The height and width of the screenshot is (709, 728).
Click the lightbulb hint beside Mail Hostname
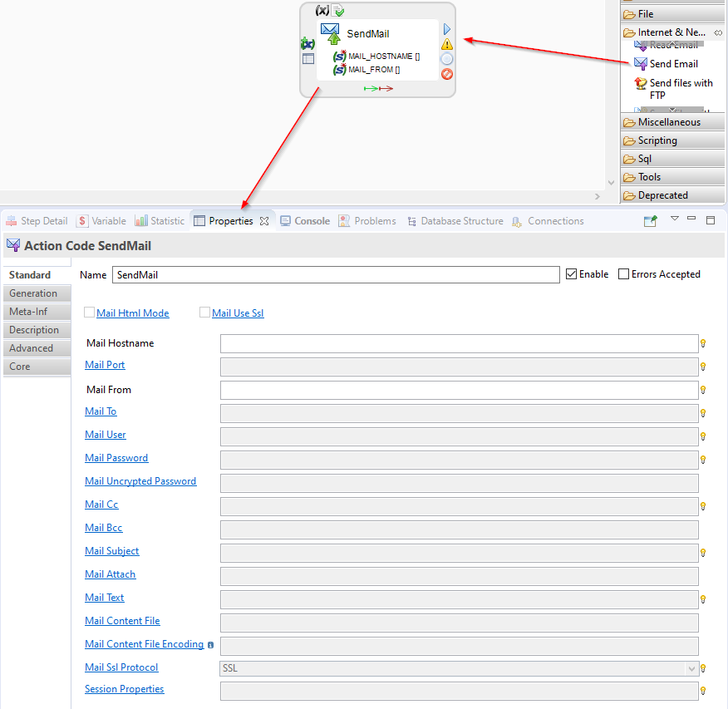point(703,343)
